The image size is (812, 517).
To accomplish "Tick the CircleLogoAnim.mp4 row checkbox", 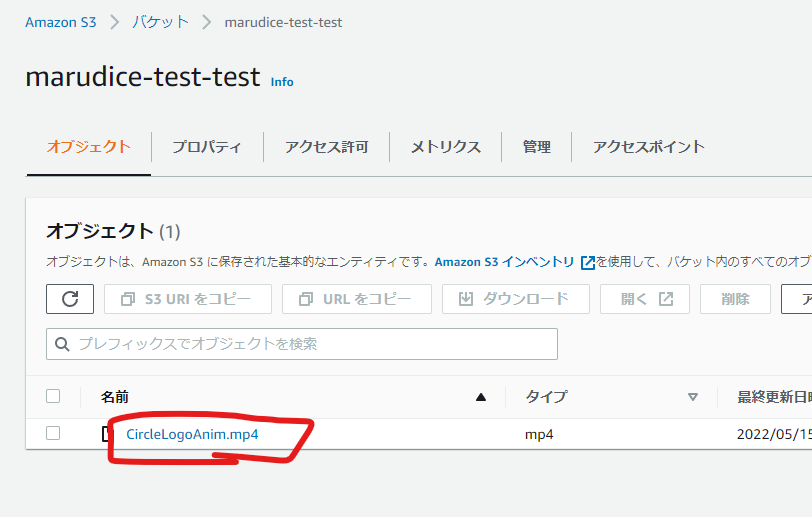I will point(53,433).
